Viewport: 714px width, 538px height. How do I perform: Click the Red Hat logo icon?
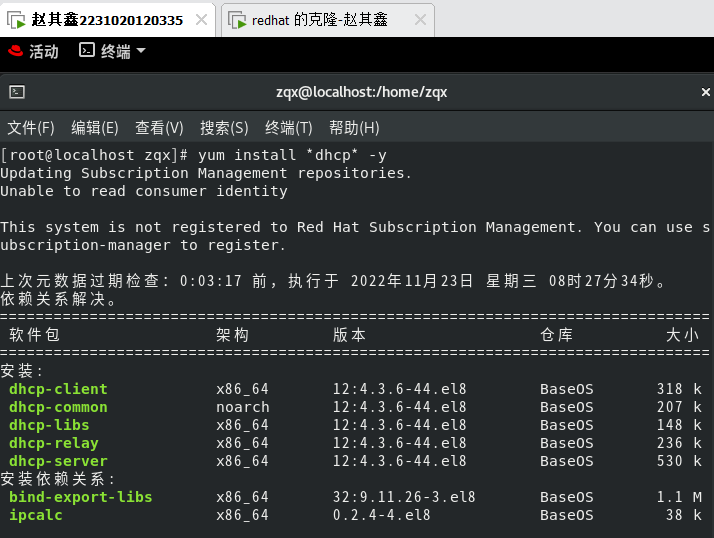pos(15,51)
